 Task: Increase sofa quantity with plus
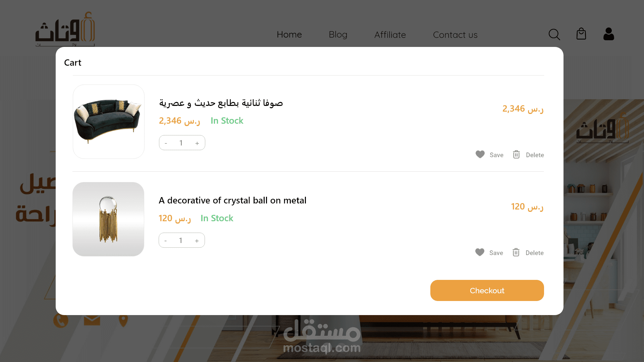(x=197, y=143)
